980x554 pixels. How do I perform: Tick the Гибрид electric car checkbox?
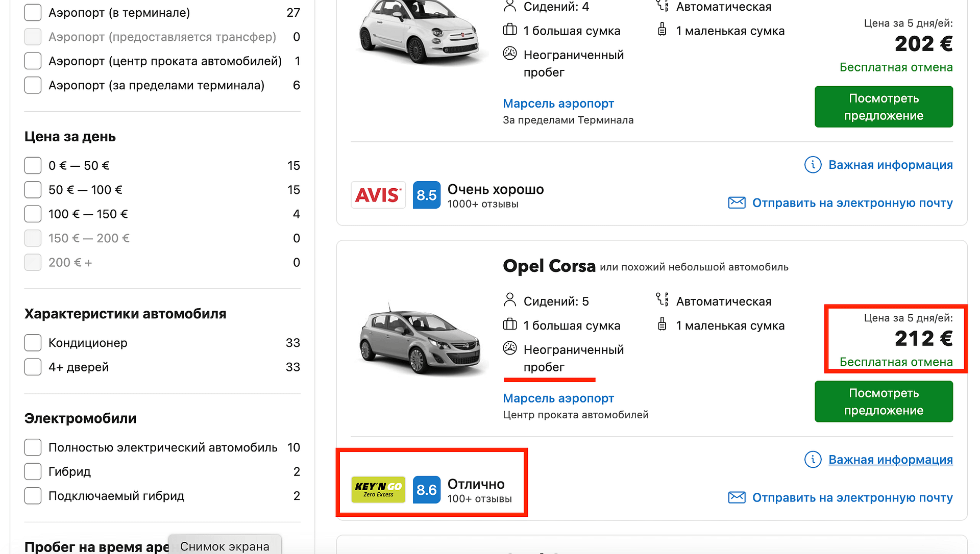pyautogui.click(x=33, y=471)
